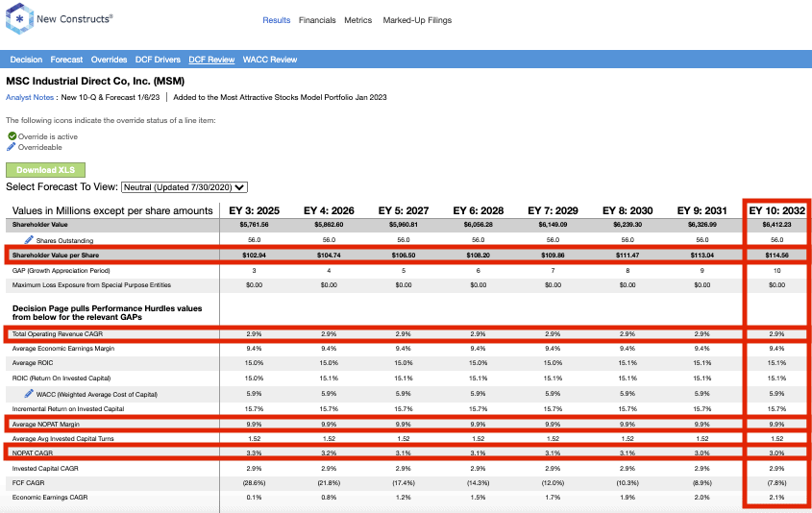The width and height of the screenshot is (812, 513).
Task: Open the Analyst Notes link
Action: pyautogui.click(x=30, y=97)
